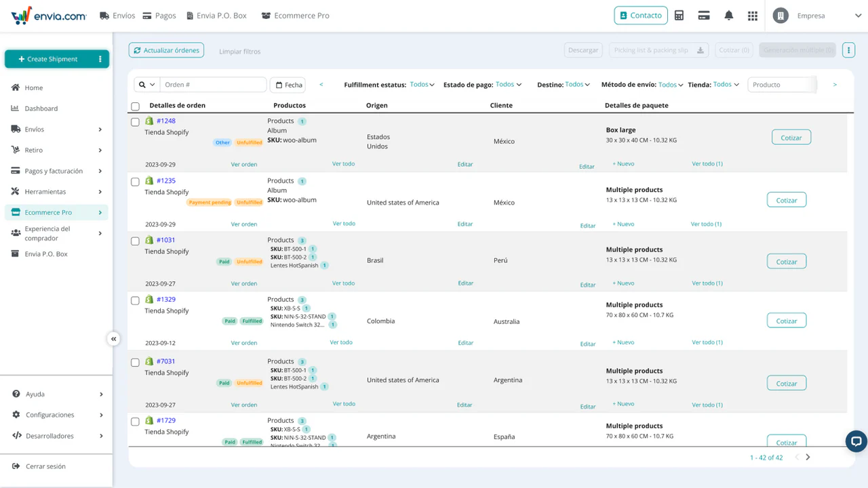This screenshot has width=868, height=488.
Task: Click the Empresa building avatar
Action: (x=781, y=16)
